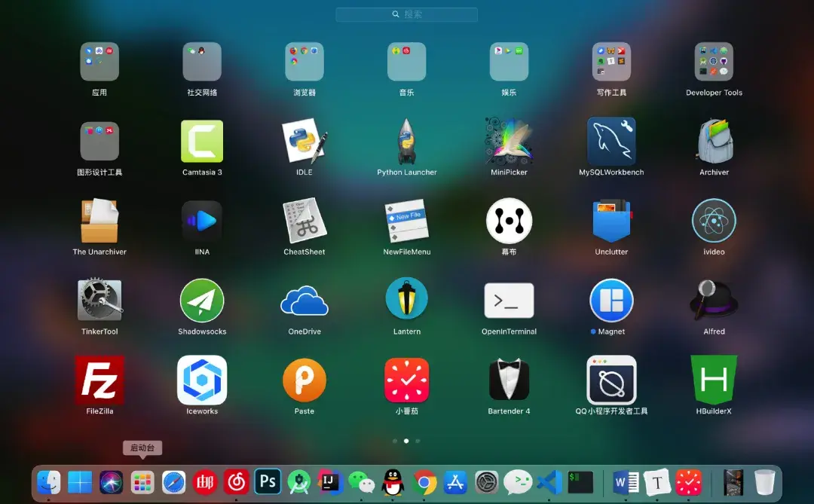This screenshot has width=814, height=504.
Task: Go to the third Launchpad page dot
Action: click(x=418, y=441)
